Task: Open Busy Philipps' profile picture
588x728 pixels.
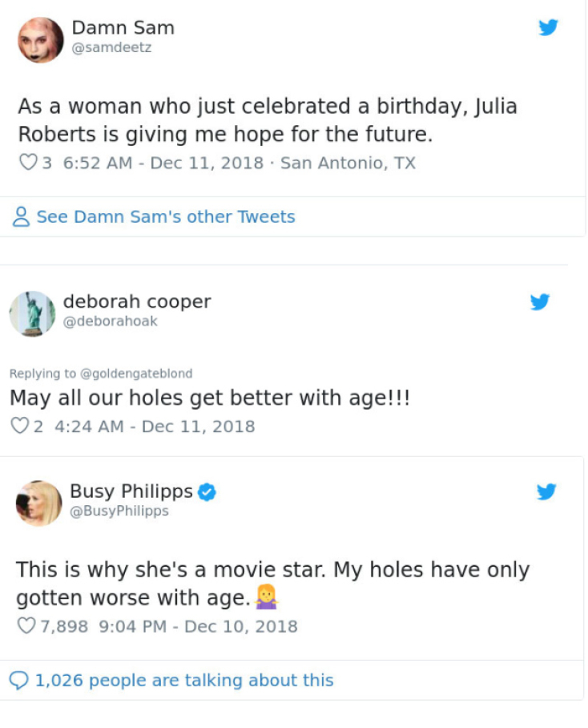Action: (40, 503)
